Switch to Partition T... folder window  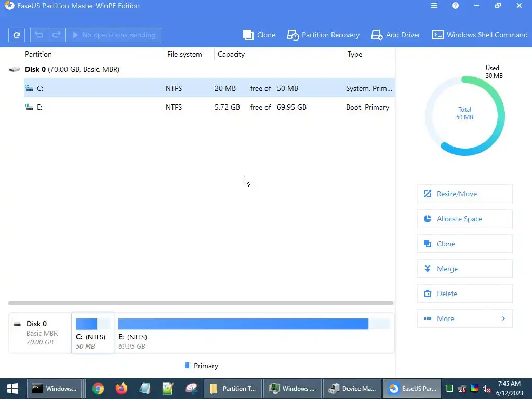click(x=232, y=389)
